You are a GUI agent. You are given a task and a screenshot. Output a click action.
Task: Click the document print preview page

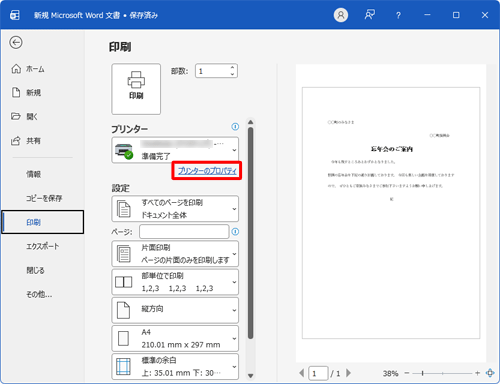pyautogui.click(x=391, y=213)
